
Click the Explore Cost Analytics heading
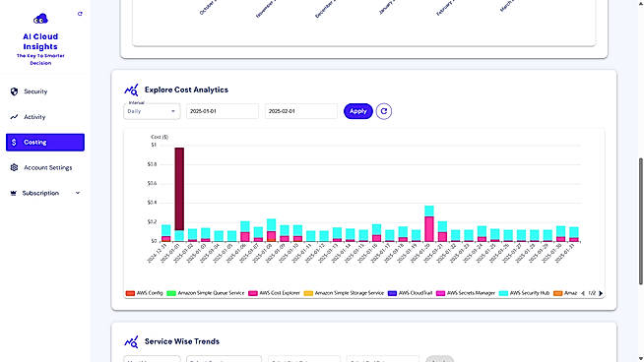[186, 90]
